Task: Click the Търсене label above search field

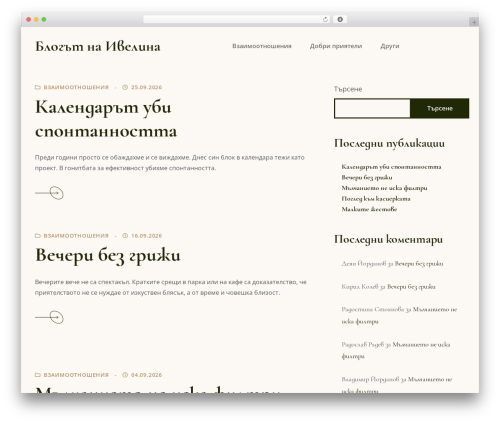Action: tap(348, 89)
